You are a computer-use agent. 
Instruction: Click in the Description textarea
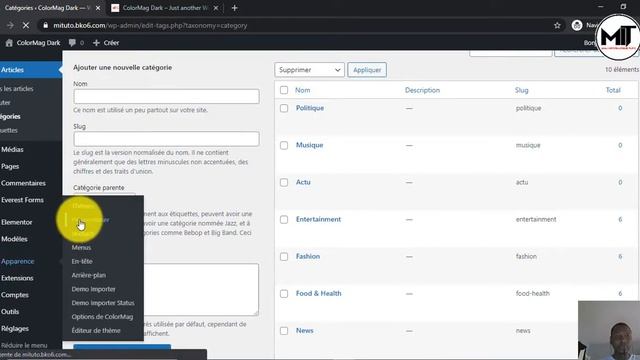coord(201,289)
